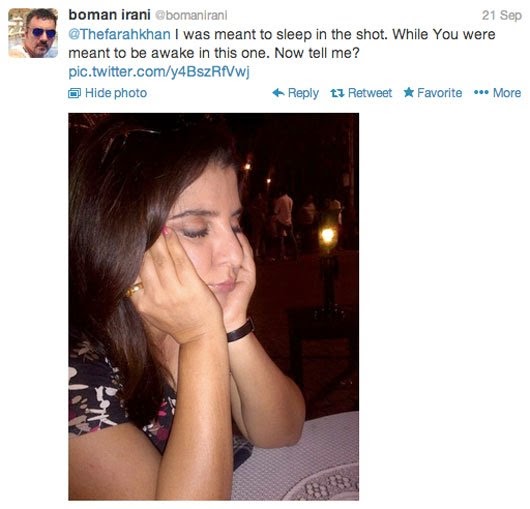Click the glowing lamp in the photo
This screenshot has height=509, width=530.
(x=328, y=235)
